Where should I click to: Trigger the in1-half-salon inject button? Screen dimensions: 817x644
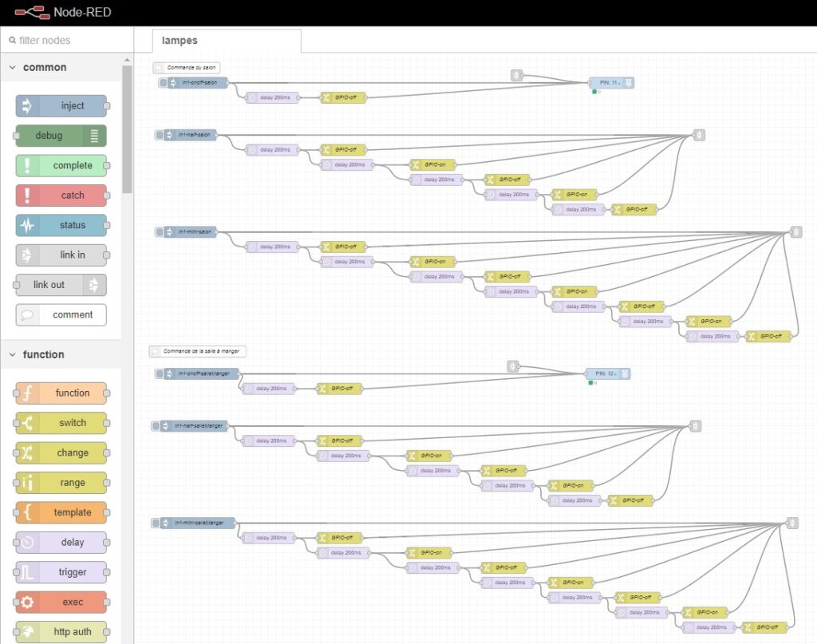point(159,135)
